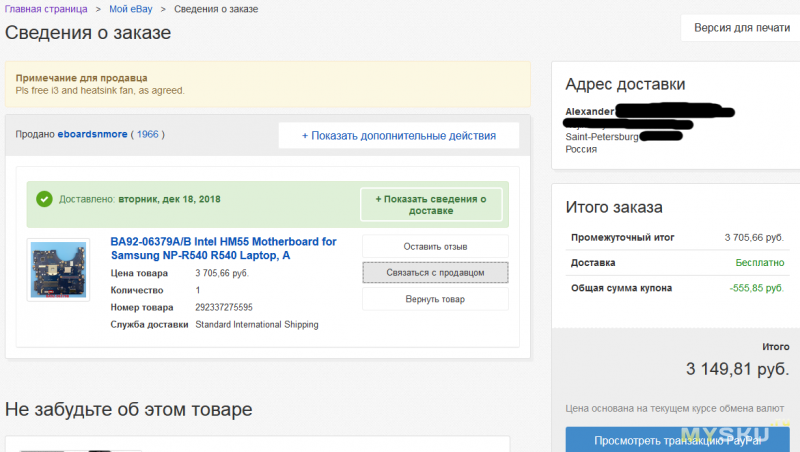Click Saint-Petersburg address line
Viewport: 800px width, 452px height.
602,137
